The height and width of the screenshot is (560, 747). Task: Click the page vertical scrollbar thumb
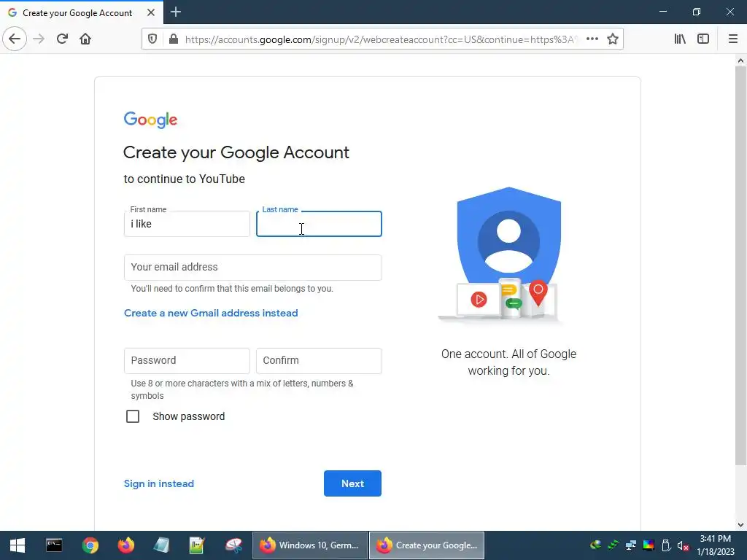(740, 265)
